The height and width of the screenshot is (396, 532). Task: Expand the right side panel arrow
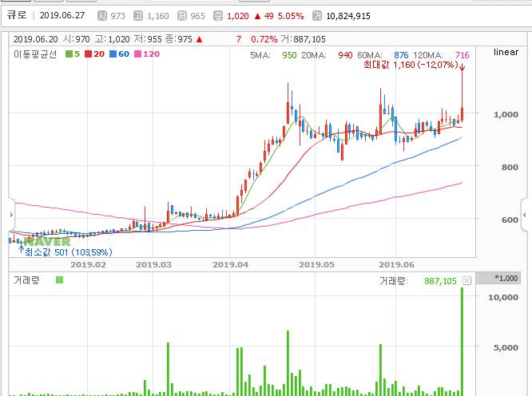click(x=525, y=215)
